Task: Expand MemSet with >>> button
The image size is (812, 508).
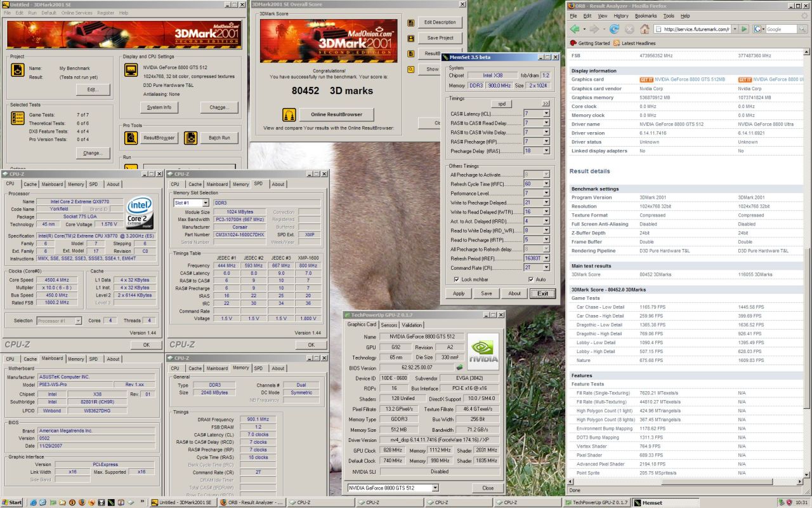Action: click(x=546, y=104)
